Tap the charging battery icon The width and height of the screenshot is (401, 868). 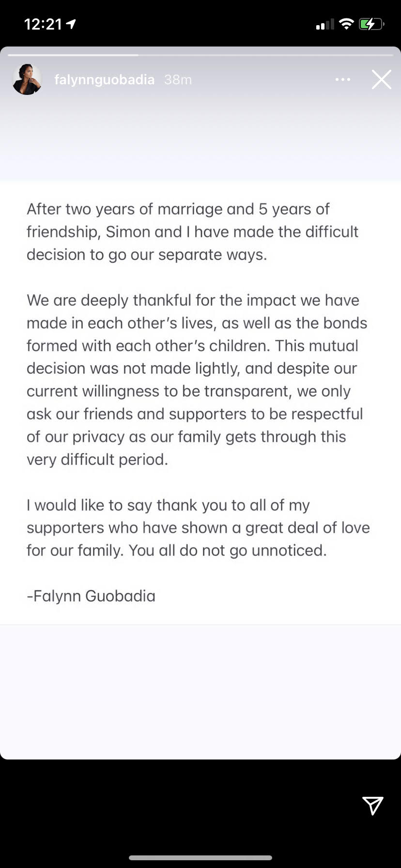(371, 24)
